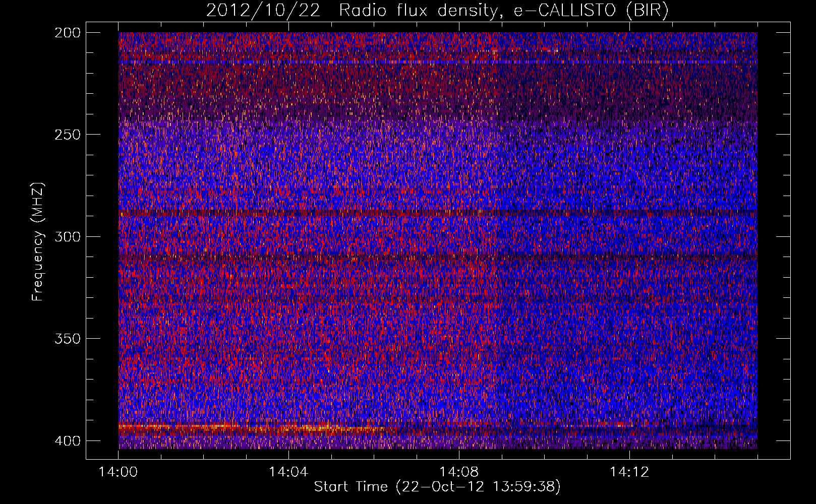The width and height of the screenshot is (816, 504).
Task: Click the 14:08 time tick label
Action: [459, 472]
